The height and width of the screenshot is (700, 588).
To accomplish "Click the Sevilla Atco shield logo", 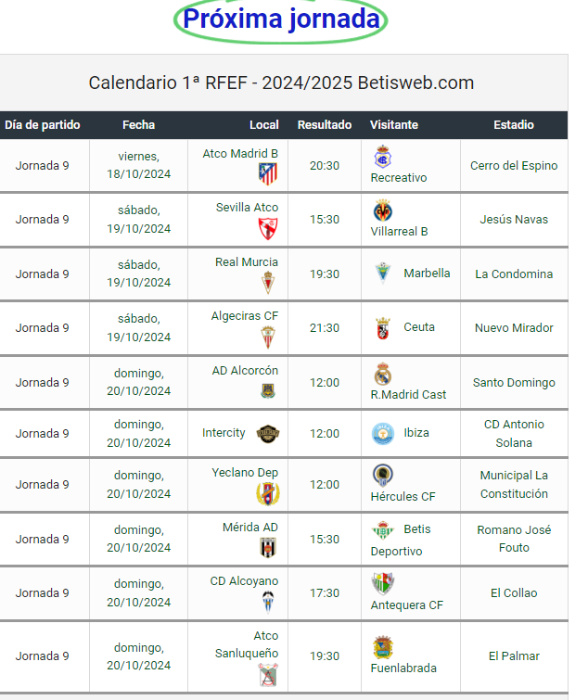I will [268, 229].
